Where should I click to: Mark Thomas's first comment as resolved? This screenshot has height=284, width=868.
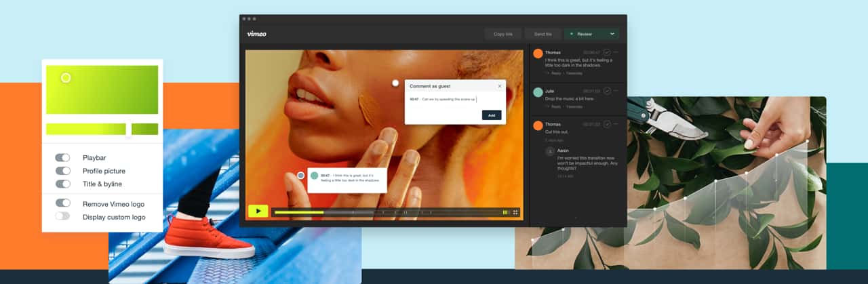[607, 52]
